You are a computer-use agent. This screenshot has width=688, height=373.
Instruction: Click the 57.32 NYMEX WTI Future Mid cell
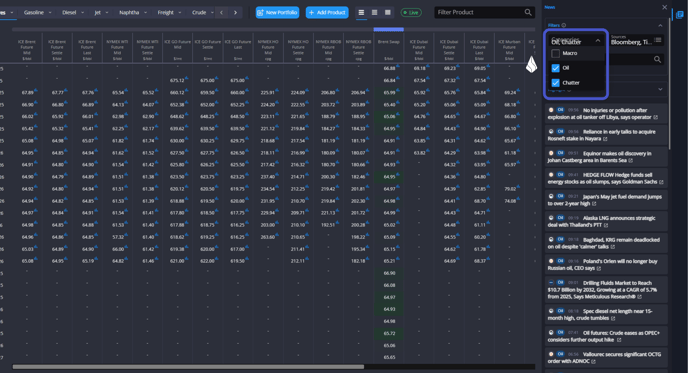tap(117, 237)
